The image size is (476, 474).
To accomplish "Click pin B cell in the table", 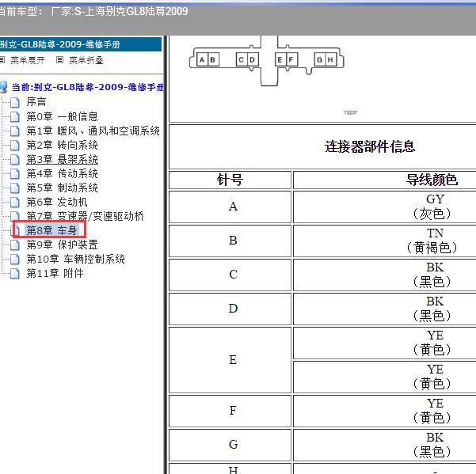I will coord(230,241).
